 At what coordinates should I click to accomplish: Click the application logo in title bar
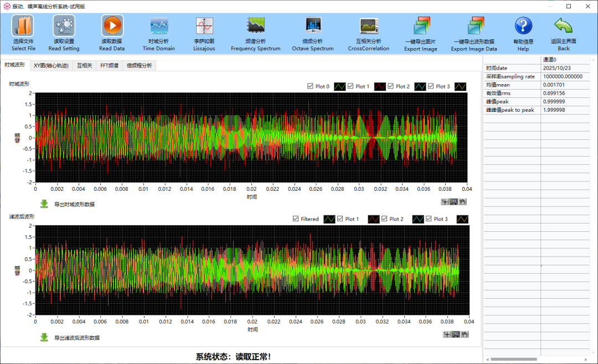pos(7,6)
